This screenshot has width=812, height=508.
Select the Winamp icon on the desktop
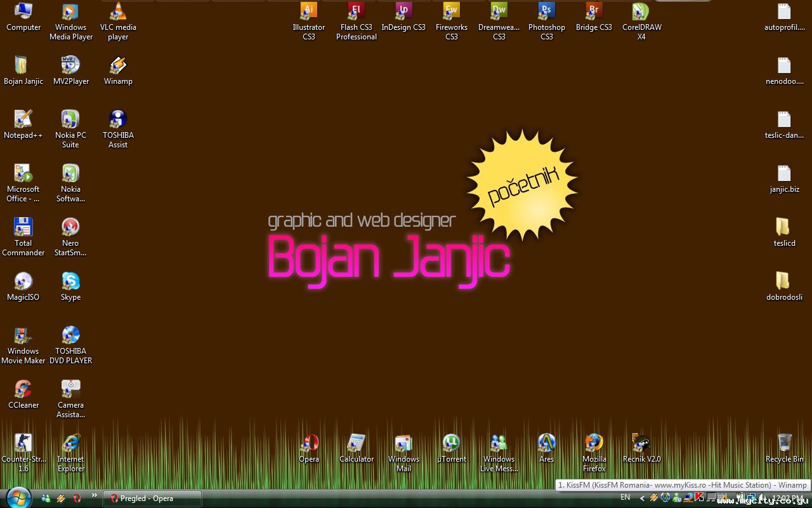[x=118, y=70]
